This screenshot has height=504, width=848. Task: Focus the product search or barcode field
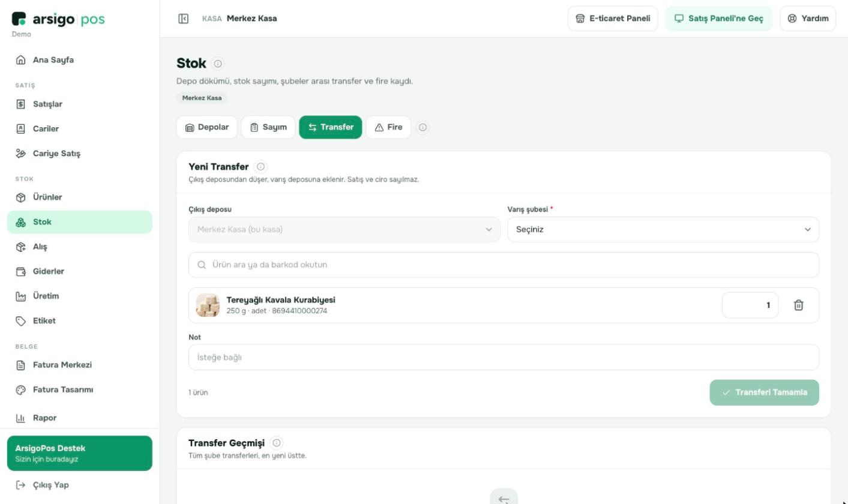point(504,265)
